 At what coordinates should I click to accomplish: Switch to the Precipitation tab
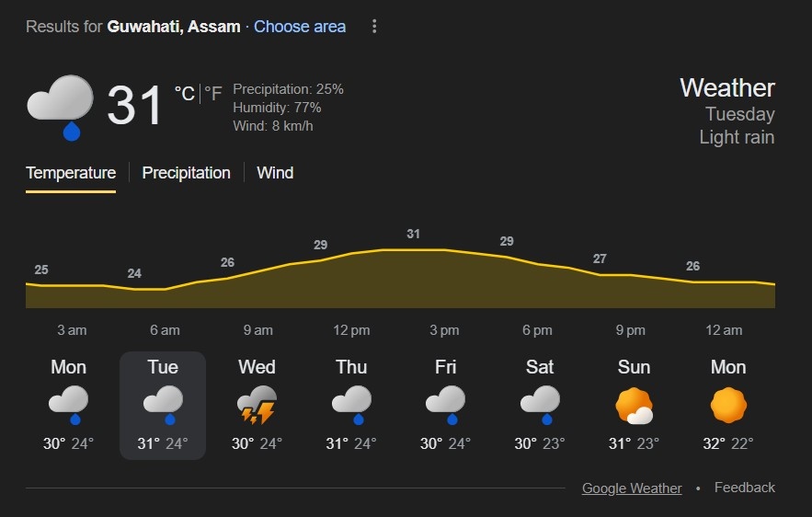(x=186, y=173)
